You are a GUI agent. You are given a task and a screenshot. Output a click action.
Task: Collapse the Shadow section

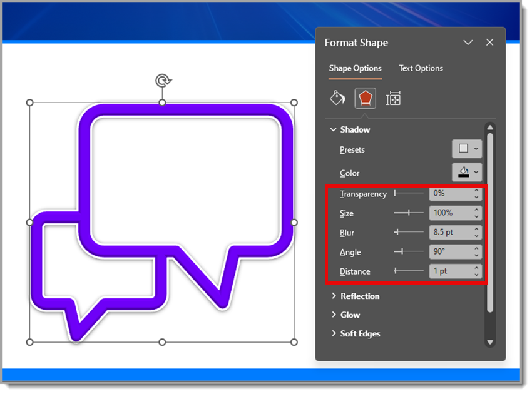(334, 129)
